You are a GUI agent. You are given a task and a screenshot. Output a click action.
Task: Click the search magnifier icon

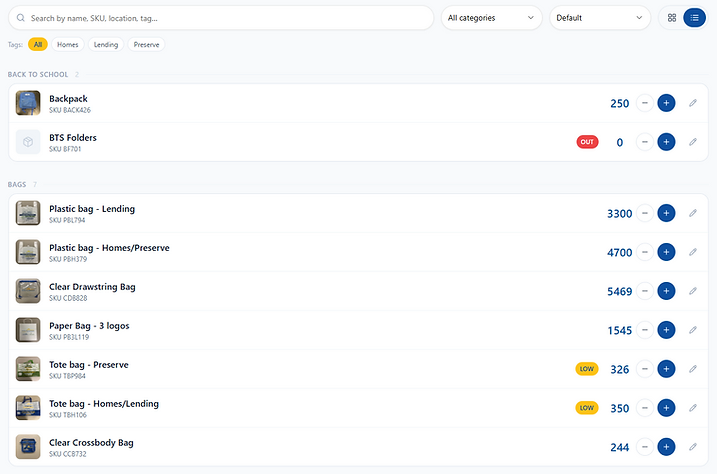click(21, 18)
